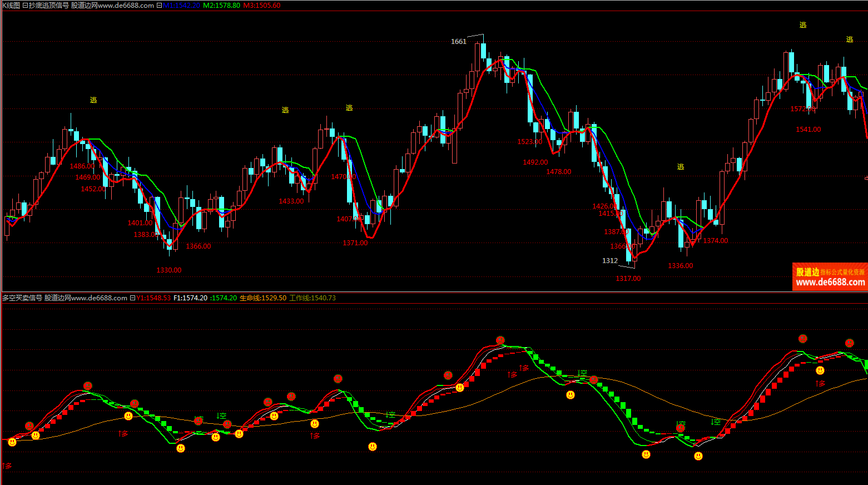Click the blue M1:1542.20 legend value
This screenshot has height=485, width=868.
click(x=181, y=6)
